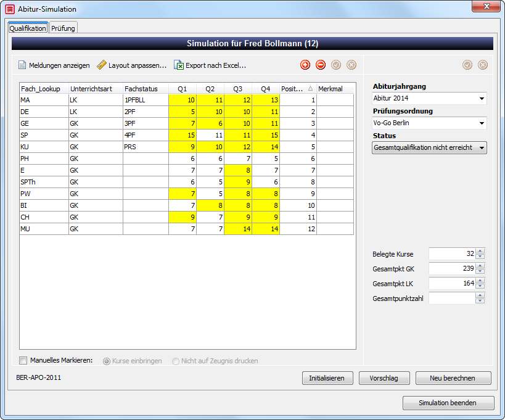Screen dimensions: 505x420
Task: Switch to the Prüfung tab
Action: click(63, 28)
